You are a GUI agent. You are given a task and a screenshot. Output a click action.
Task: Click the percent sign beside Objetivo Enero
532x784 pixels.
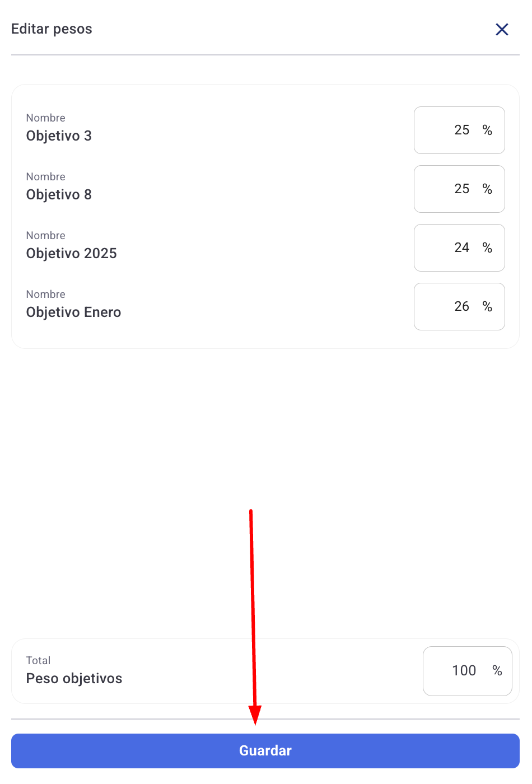click(x=487, y=307)
